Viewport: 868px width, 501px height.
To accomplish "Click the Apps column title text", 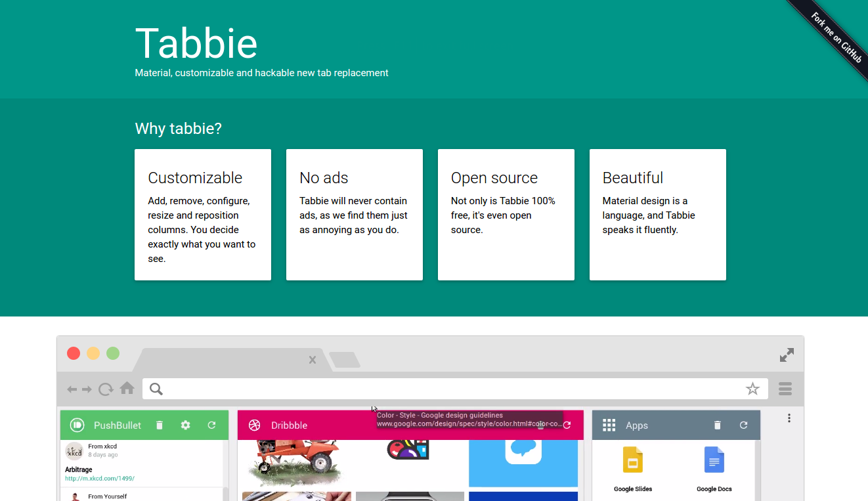I will 637,425.
